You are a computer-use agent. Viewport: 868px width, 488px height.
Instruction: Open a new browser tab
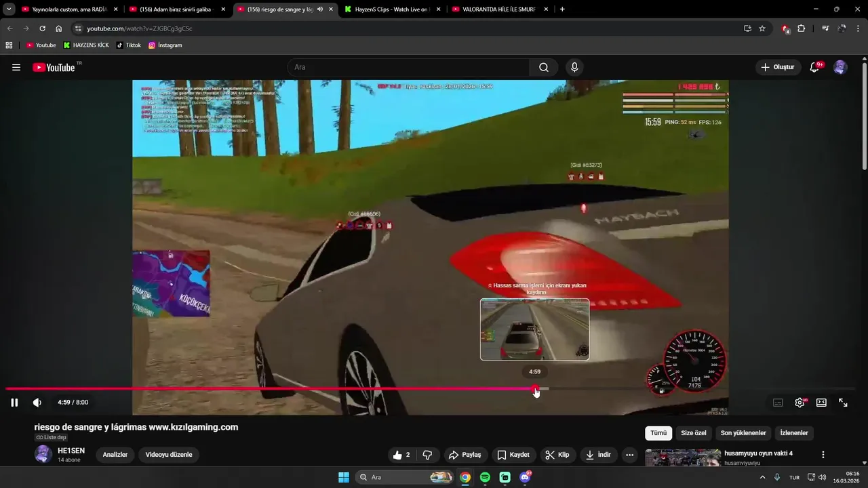pos(562,9)
